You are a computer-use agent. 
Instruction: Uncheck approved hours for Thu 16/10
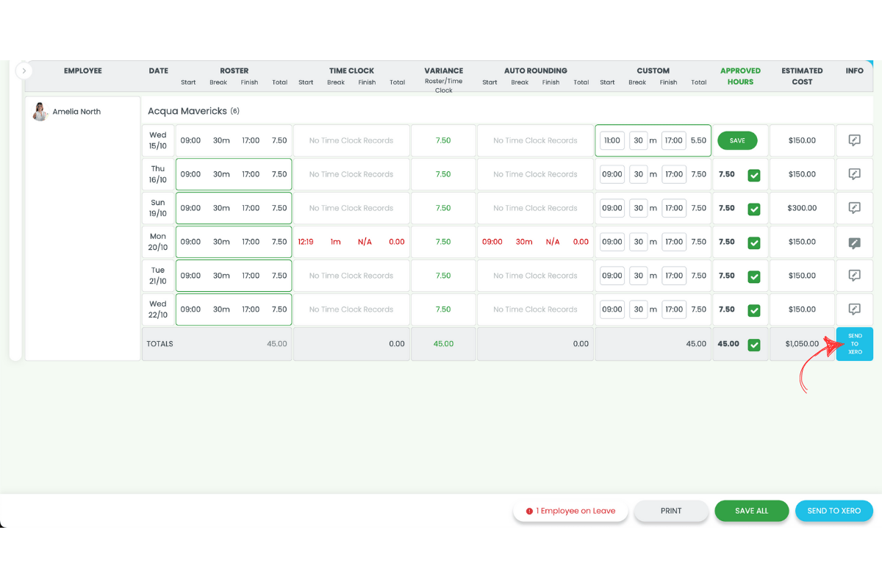[756, 174]
